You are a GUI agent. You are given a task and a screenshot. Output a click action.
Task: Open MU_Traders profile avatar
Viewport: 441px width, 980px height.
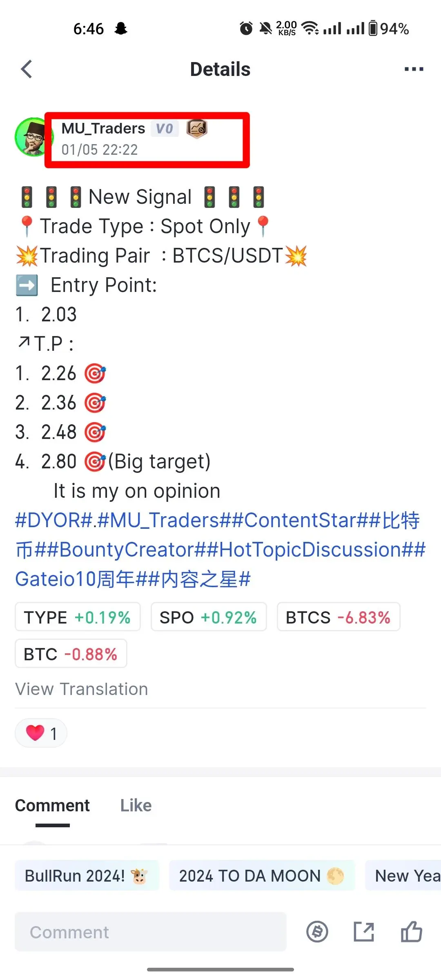coord(33,137)
